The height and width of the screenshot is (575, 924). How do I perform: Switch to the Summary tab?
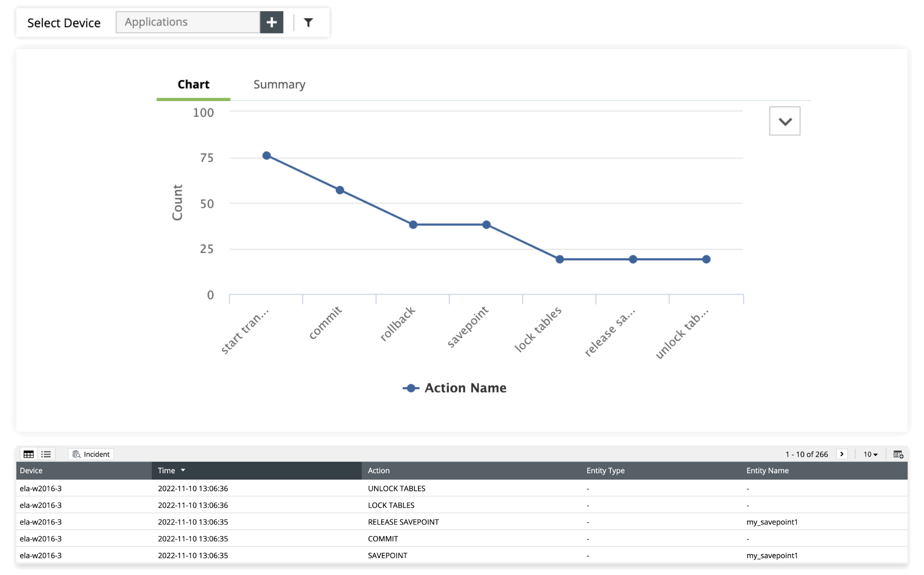point(279,85)
